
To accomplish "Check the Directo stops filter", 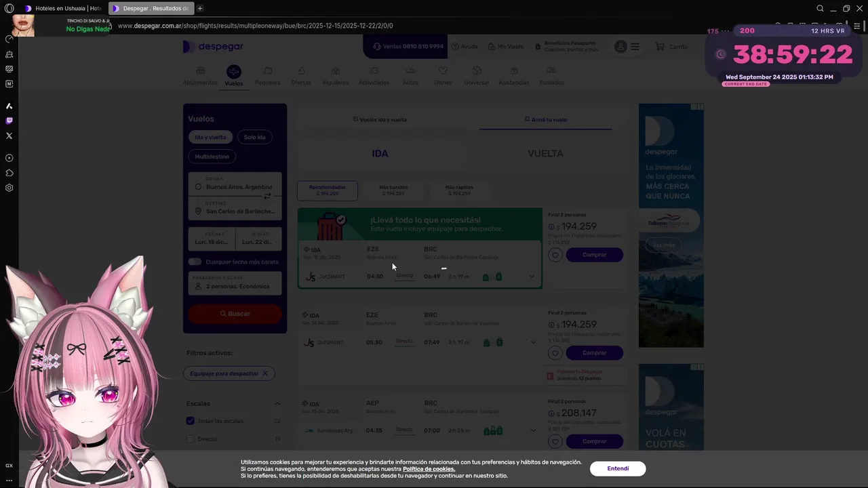I will tap(191, 439).
